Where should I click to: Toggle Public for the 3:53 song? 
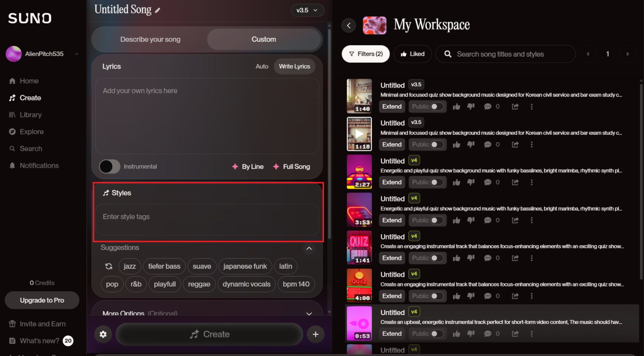point(437,220)
